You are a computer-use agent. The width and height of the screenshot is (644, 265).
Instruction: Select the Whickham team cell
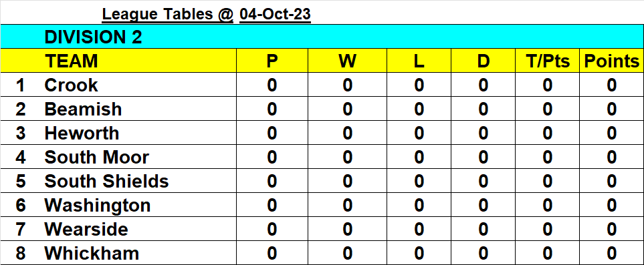click(x=140, y=253)
